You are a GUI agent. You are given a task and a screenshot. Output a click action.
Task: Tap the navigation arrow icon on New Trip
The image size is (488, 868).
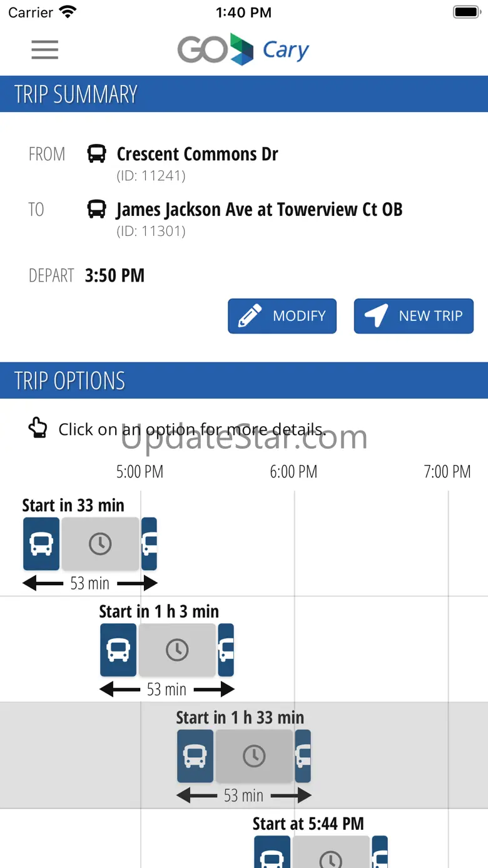click(376, 316)
